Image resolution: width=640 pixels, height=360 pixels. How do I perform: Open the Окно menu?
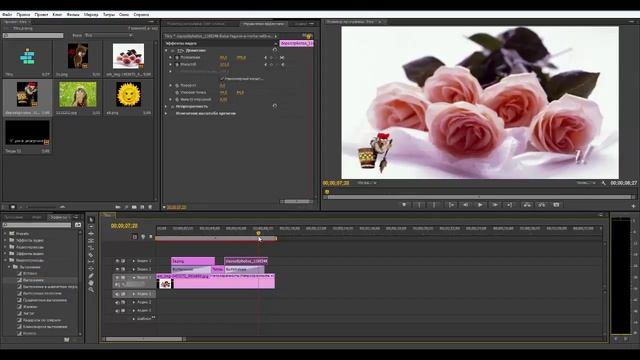coord(124,14)
